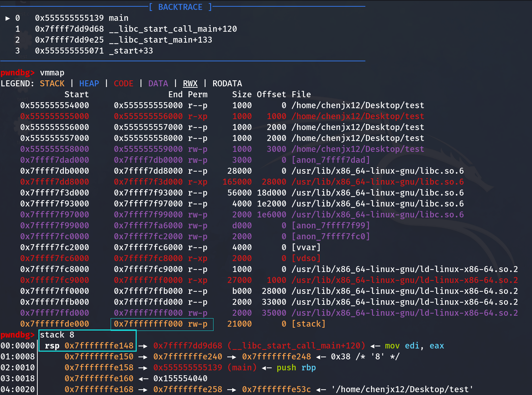
Task: Click the STACK legend label
Action: pyautogui.click(x=52, y=84)
